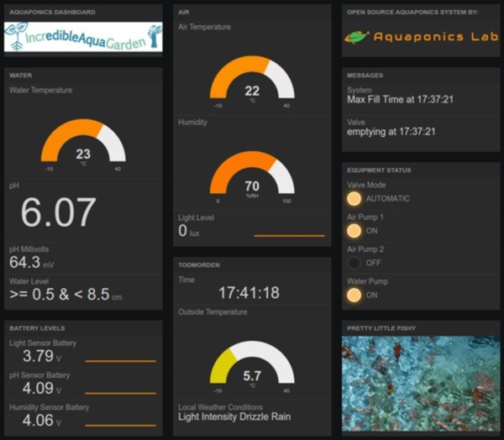Click the pH Sensor Battery sparkline
This screenshot has width=504, height=440.
121,393
